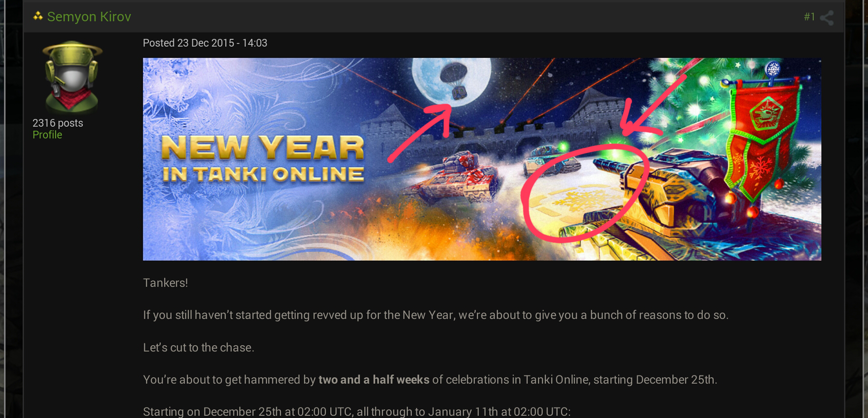Click the IN TANKI ONLINE banner subtitle
The image size is (868, 418).
263,174
